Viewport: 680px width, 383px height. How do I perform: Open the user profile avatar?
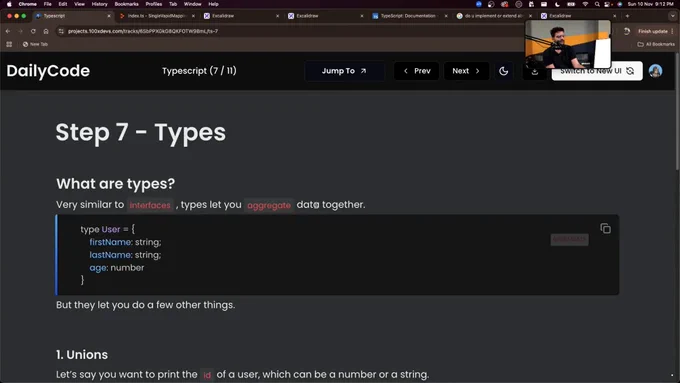click(655, 71)
